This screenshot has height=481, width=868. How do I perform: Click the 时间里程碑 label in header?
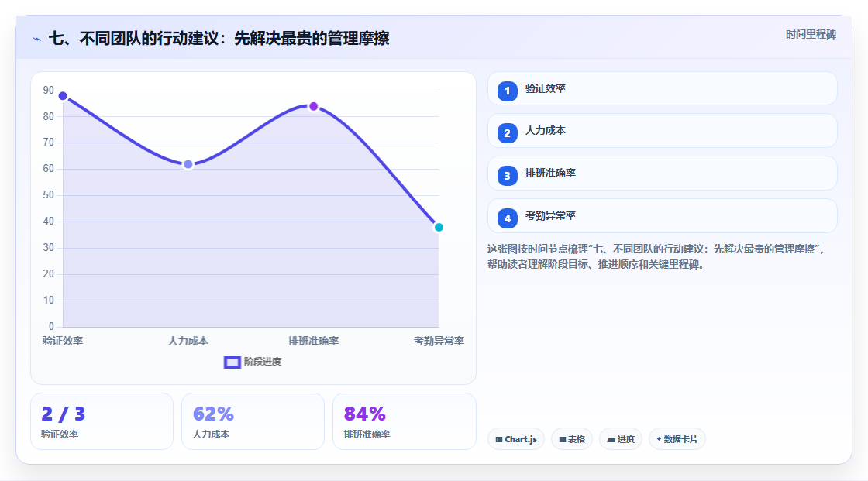811,34
